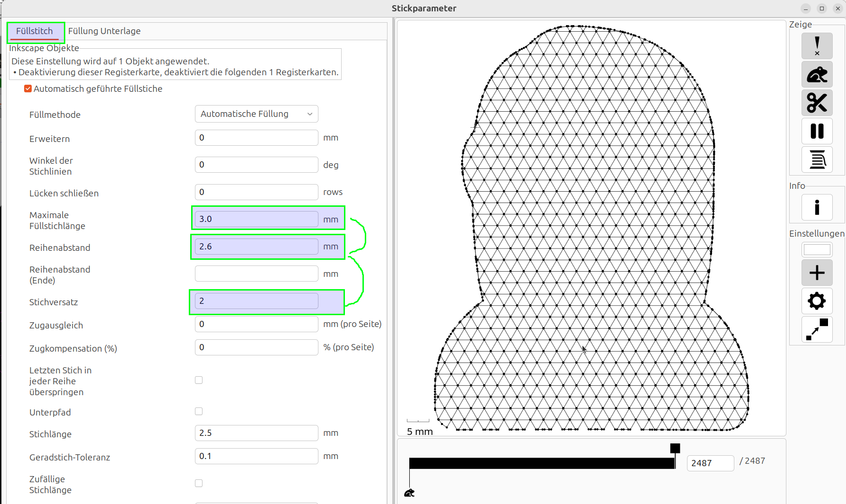Click the scissors trim display icon
846x504 pixels.
click(x=817, y=103)
